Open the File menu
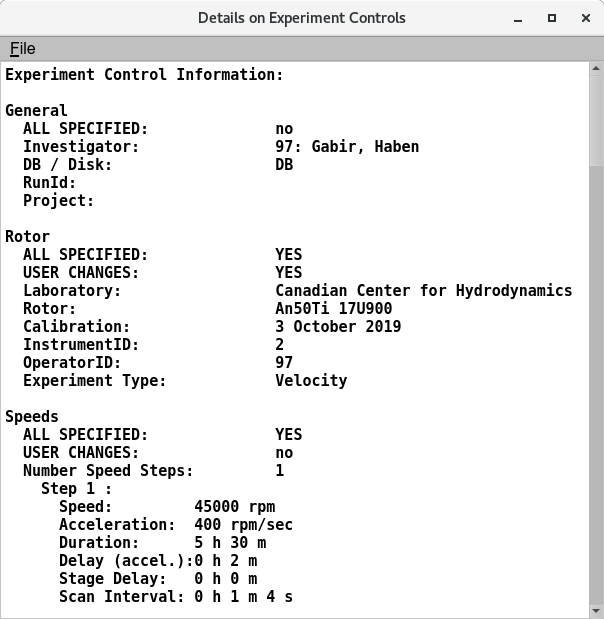 (x=22, y=49)
